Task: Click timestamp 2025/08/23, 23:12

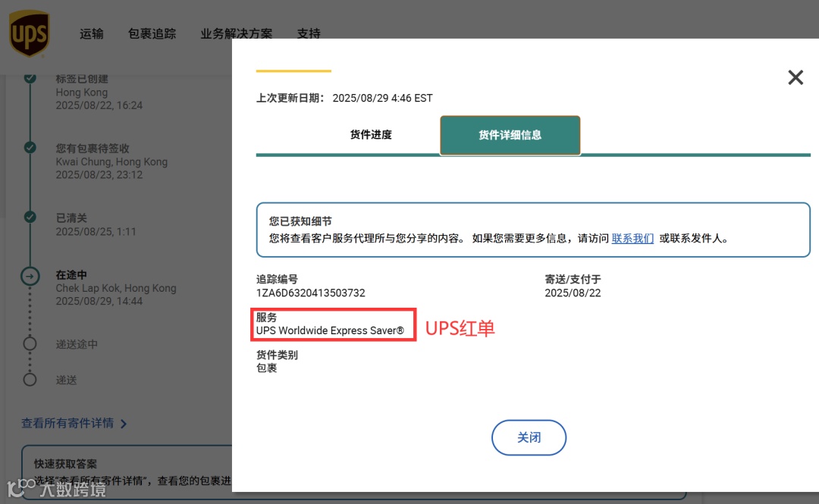Action: point(99,175)
